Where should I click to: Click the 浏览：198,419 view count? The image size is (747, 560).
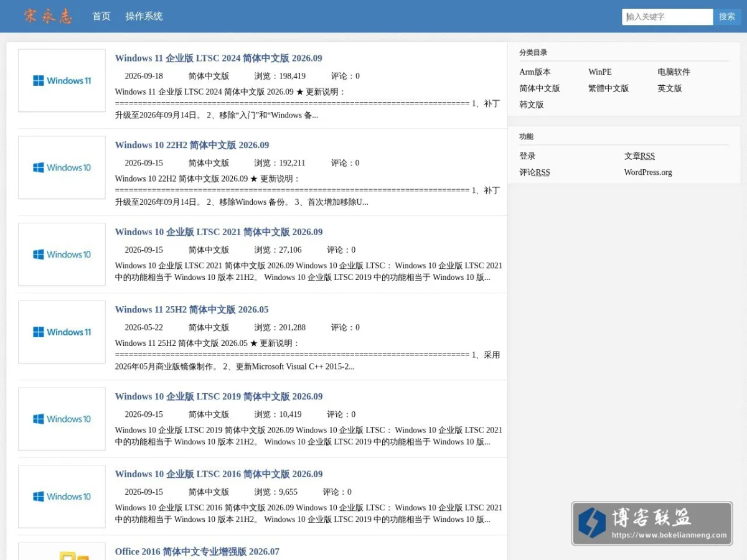(x=280, y=76)
